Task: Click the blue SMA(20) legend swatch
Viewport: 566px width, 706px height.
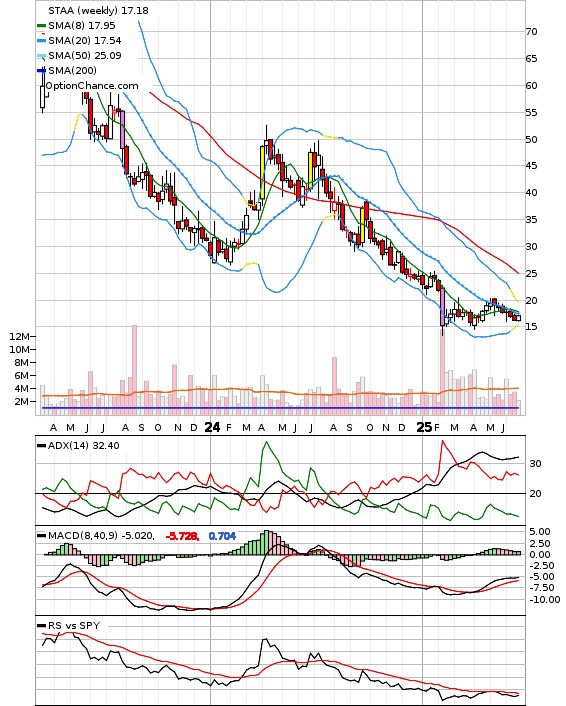Action: 41,41
